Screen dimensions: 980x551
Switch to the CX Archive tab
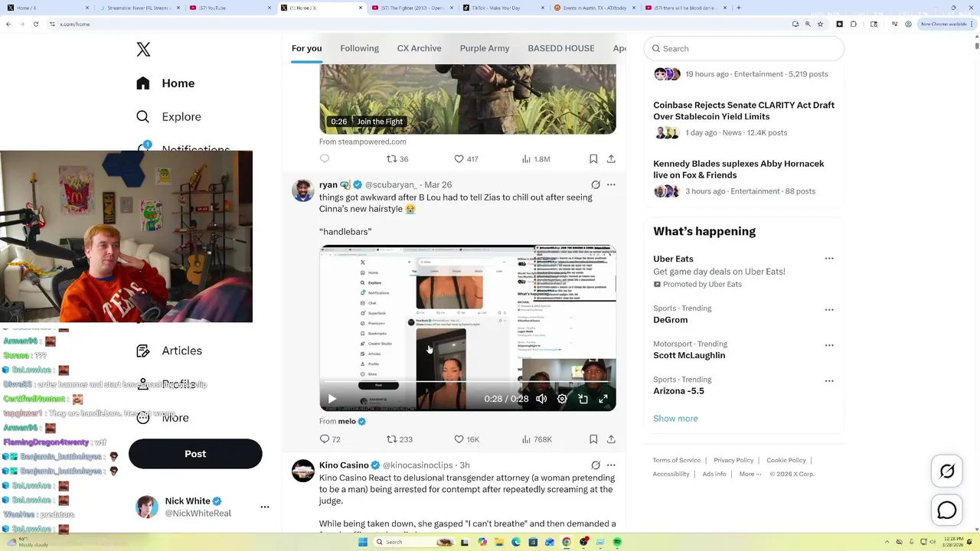419,48
